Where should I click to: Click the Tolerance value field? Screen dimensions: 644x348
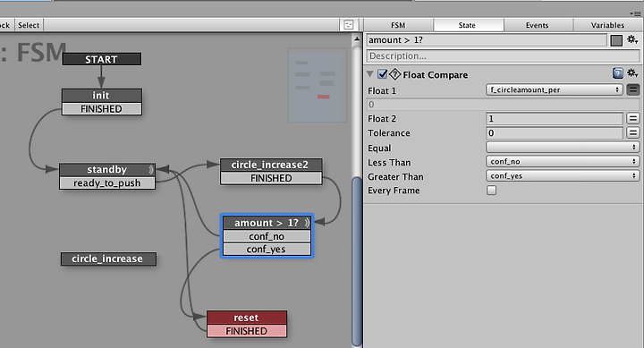[554, 132]
